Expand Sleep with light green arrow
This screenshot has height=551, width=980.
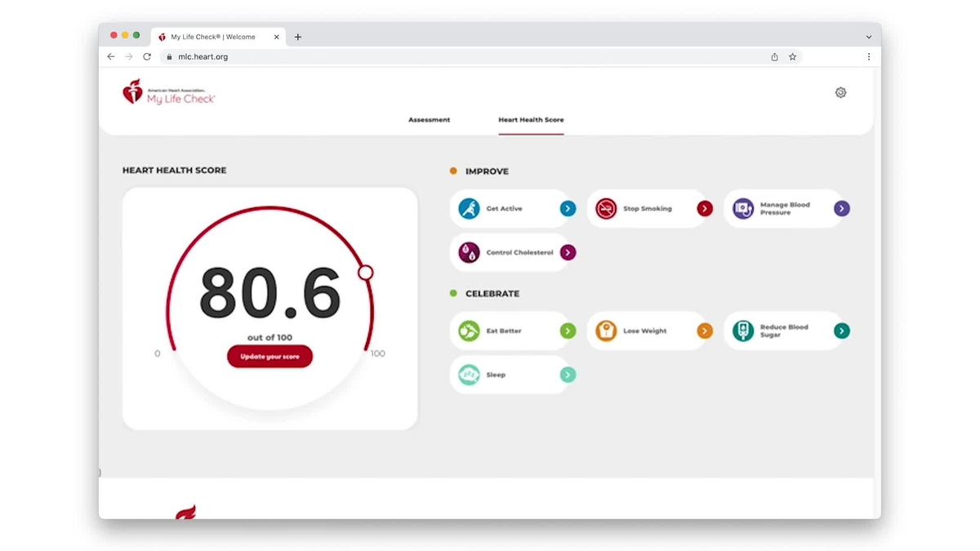coord(568,375)
